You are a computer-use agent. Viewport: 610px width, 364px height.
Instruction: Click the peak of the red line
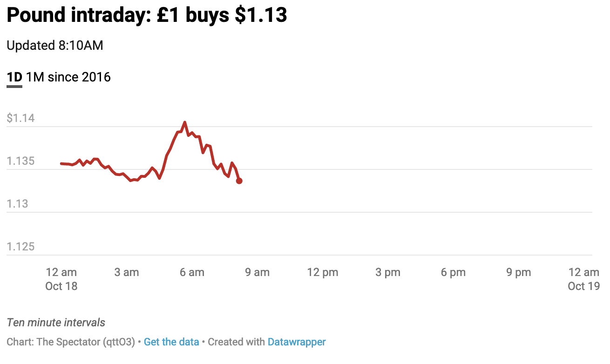[x=185, y=122]
